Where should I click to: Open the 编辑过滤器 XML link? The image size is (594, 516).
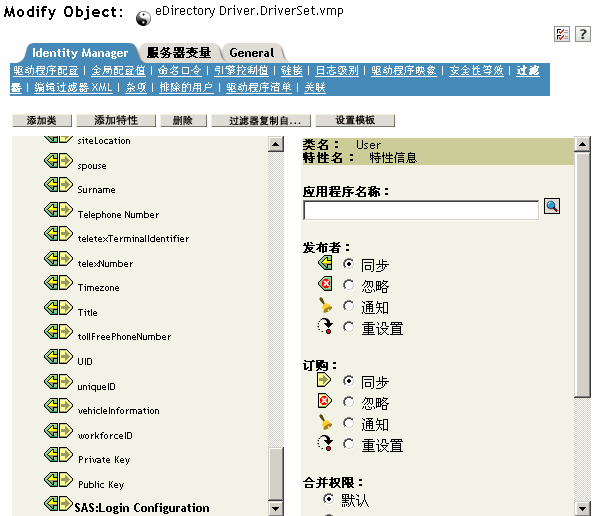point(73,88)
